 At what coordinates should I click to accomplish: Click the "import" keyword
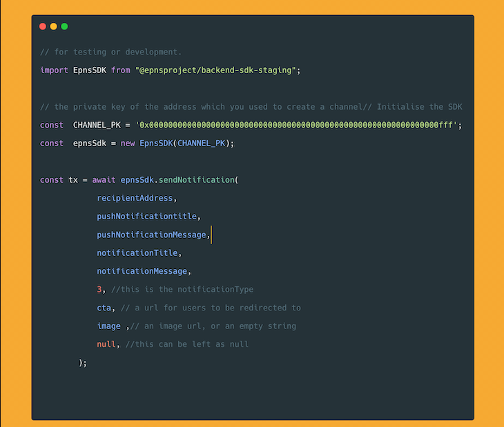[54, 70]
